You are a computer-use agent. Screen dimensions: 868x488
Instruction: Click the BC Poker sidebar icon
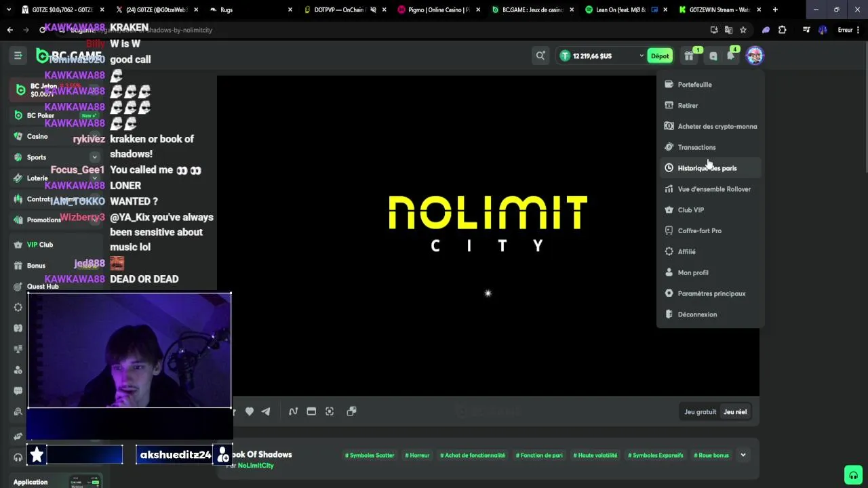18,115
